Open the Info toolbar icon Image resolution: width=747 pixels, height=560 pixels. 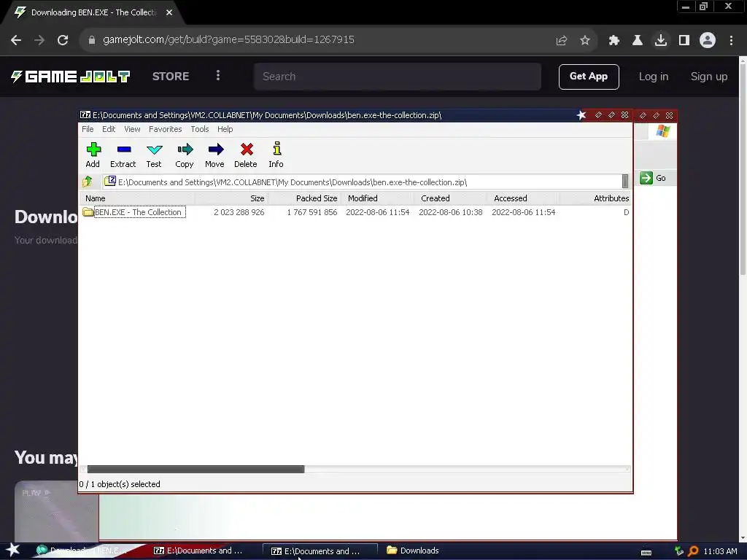coord(276,155)
